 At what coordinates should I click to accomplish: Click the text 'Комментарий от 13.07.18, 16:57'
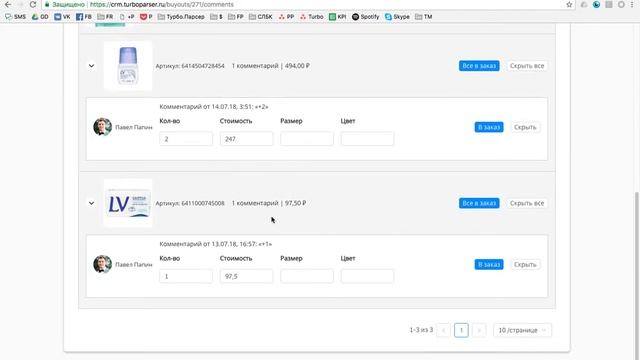point(207,244)
